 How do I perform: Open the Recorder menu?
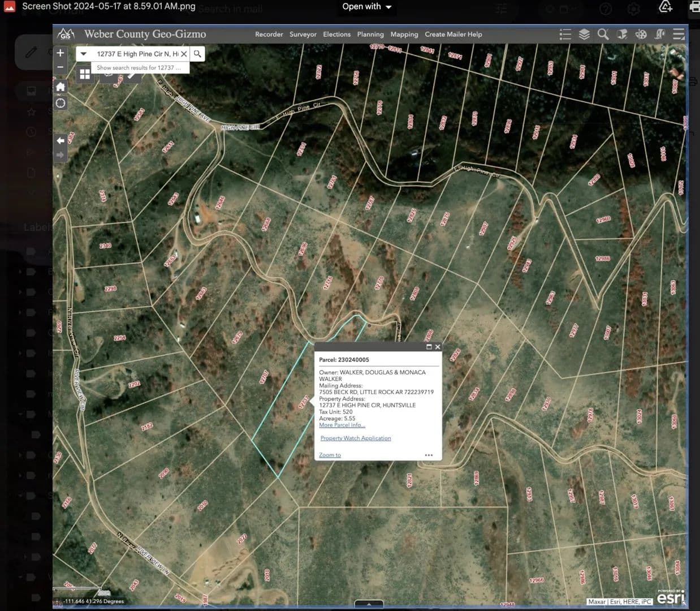click(x=269, y=35)
